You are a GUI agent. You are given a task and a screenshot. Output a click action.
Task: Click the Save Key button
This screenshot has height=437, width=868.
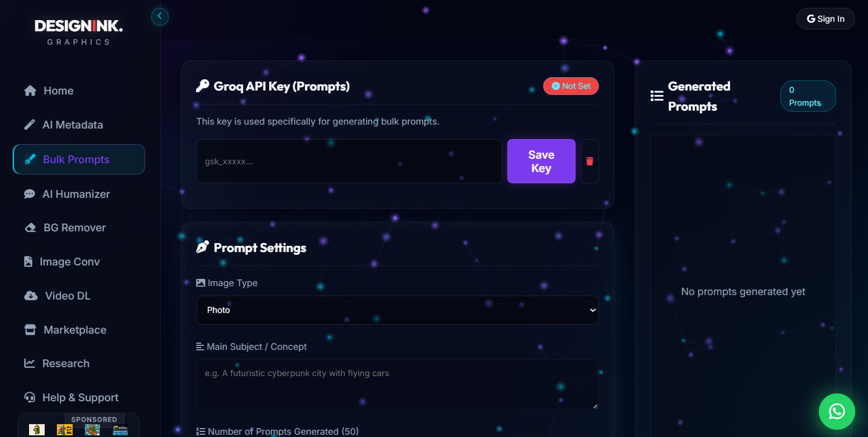tap(541, 161)
